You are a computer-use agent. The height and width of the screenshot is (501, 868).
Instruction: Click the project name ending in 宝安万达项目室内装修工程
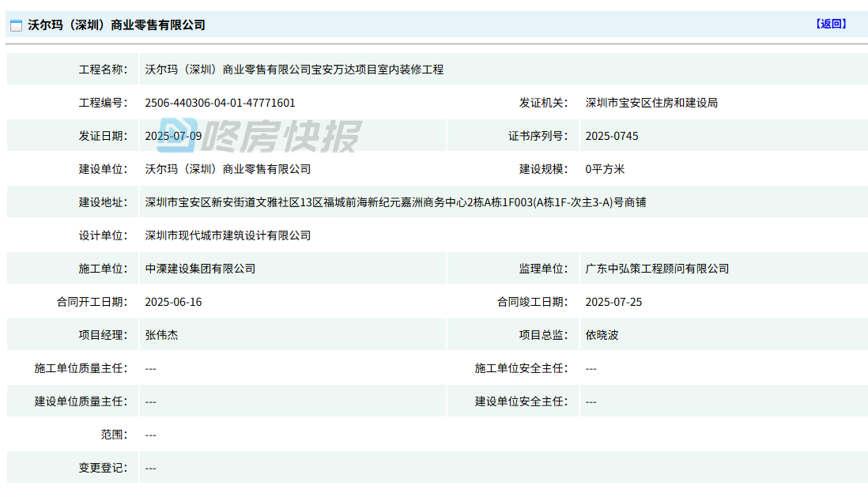pyautogui.click(x=295, y=70)
